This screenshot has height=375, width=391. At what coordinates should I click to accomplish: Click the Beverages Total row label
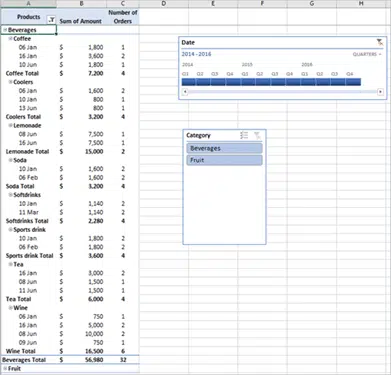24,360
